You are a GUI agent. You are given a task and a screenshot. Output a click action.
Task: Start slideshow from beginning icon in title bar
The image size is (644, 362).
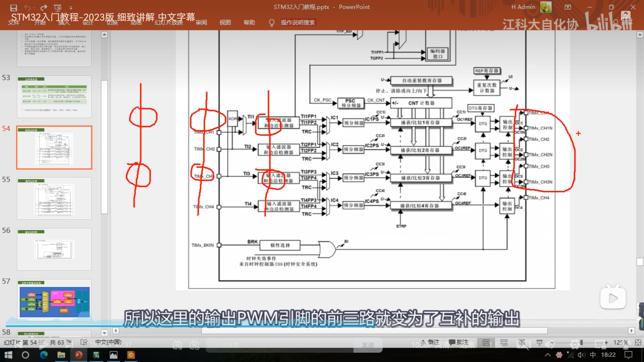coord(58,8)
